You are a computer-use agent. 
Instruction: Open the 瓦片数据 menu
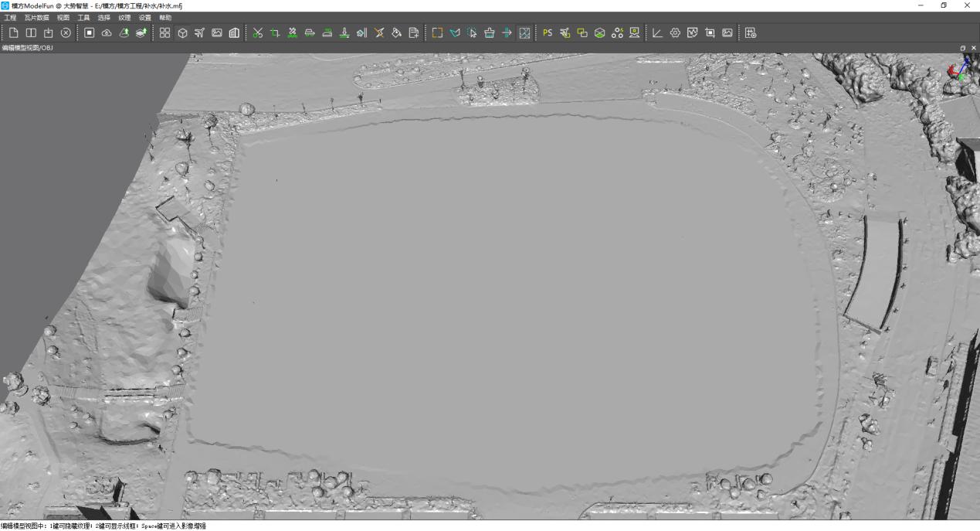pos(36,17)
